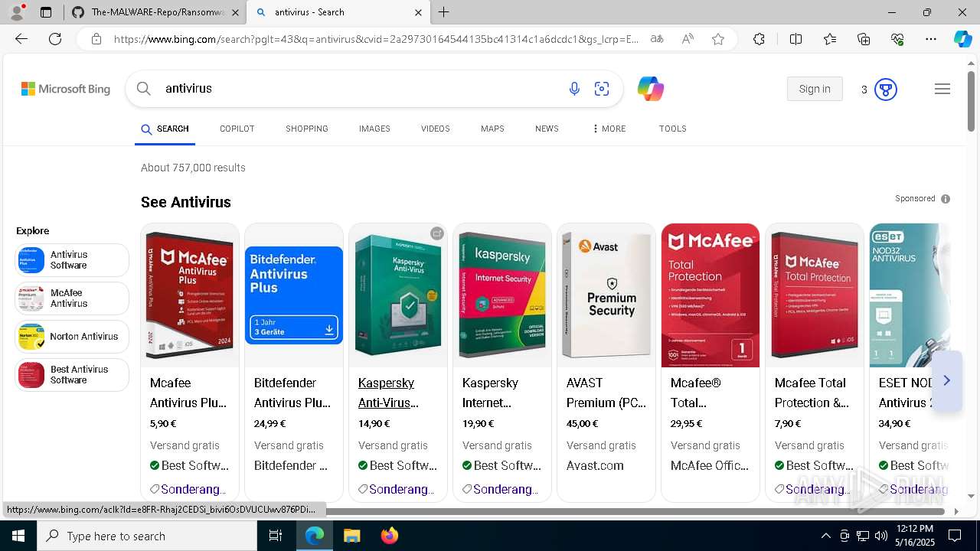Open the Collections icon

coord(864,39)
